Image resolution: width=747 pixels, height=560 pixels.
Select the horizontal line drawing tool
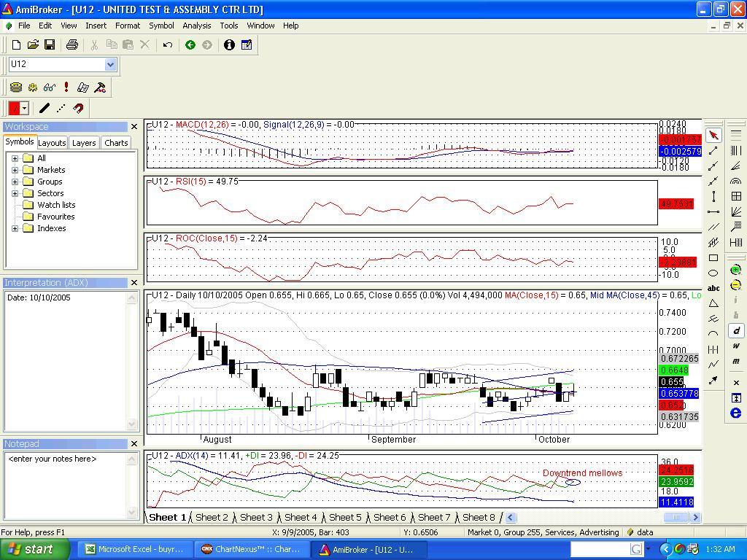click(713, 211)
